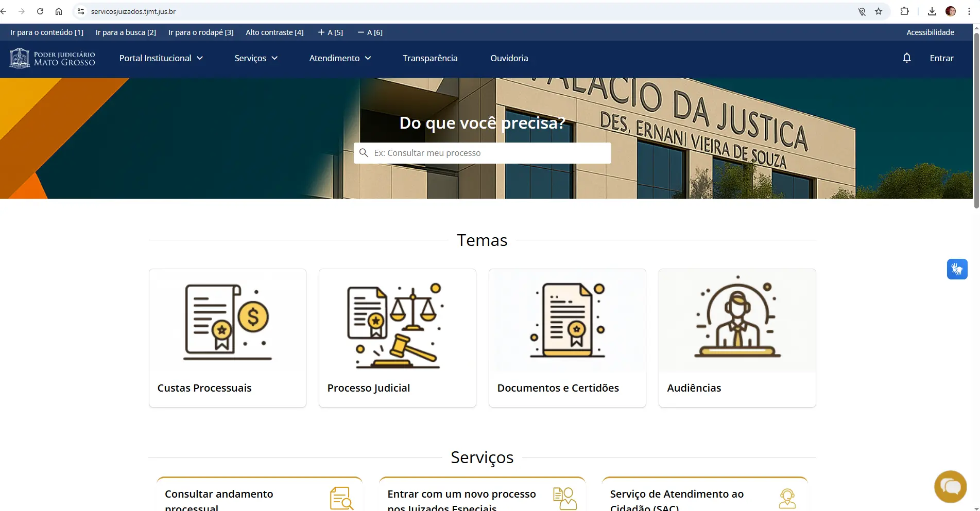980x511 pixels.
Task: Bookmark this page with the star icon
Action: [879, 11]
